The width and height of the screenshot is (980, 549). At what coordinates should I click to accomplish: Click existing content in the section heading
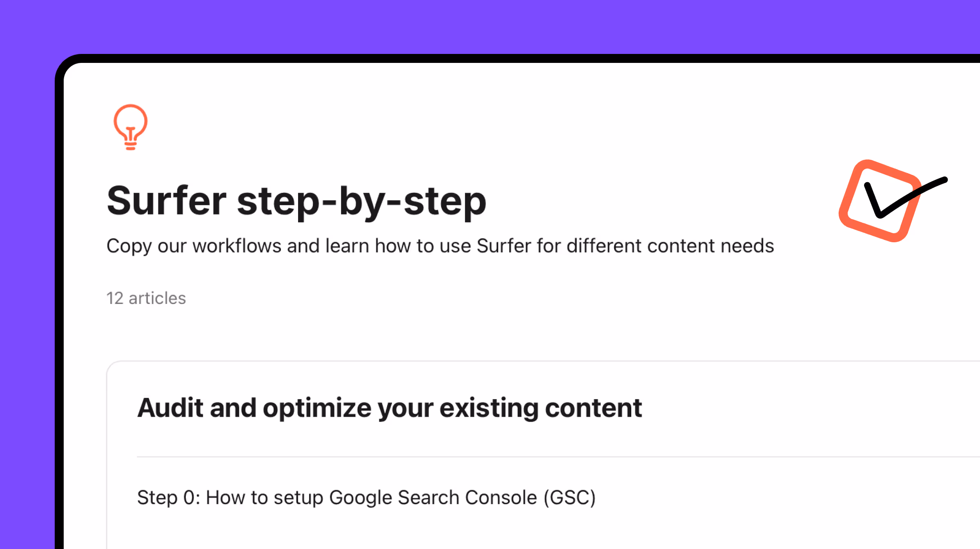pos(541,408)
